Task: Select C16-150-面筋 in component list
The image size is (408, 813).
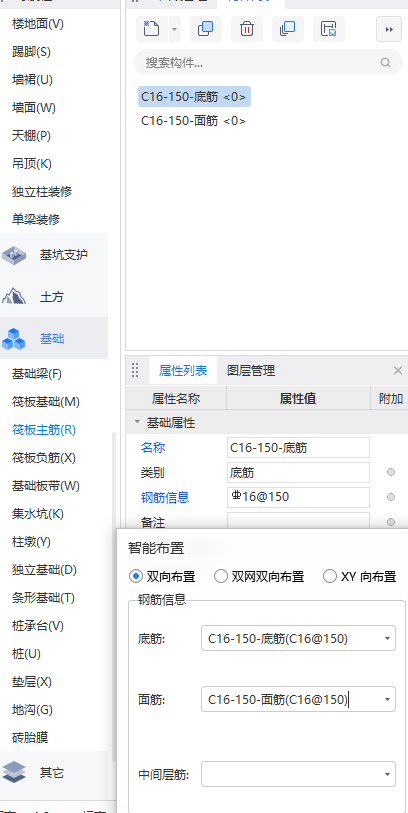Action: 193,121
